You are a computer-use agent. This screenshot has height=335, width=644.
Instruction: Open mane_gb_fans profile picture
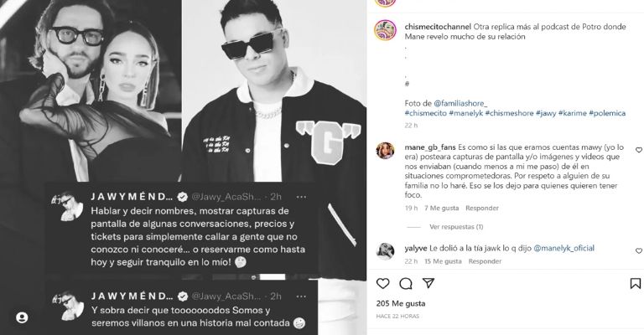(385, 151)
